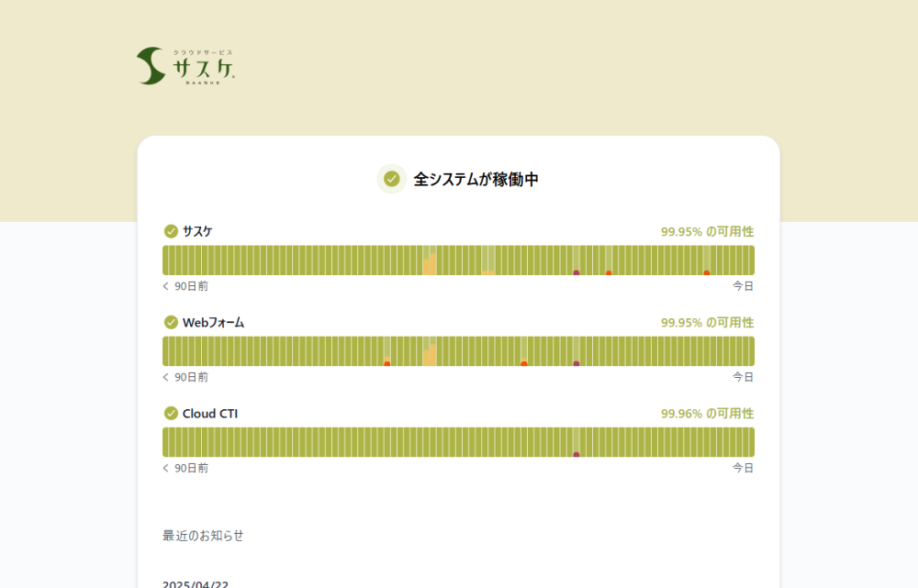Screen dimensions: 918x588
Task: Click the leftmost red marker on Webフォーム timeline
Action: [387, 362]
